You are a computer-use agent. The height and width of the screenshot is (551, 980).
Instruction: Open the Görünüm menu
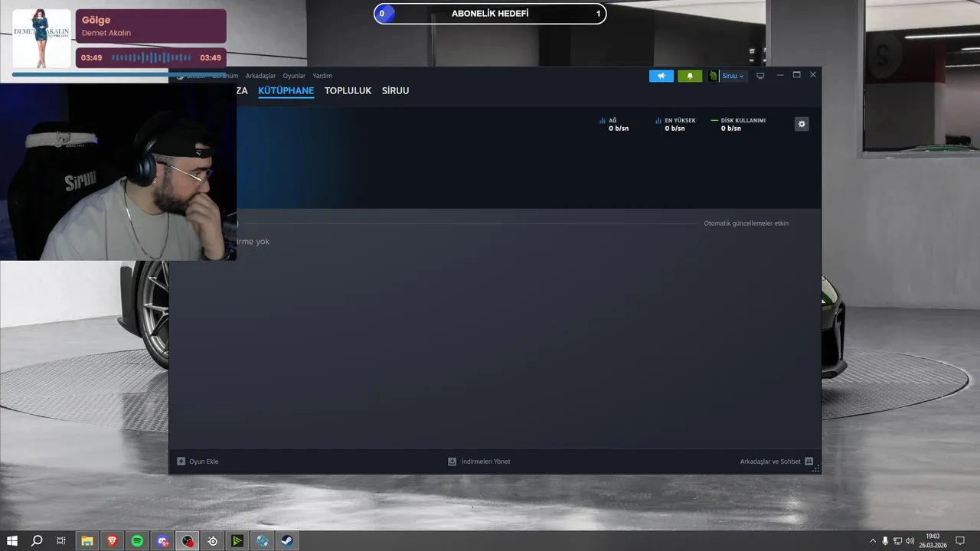[225, 76]
